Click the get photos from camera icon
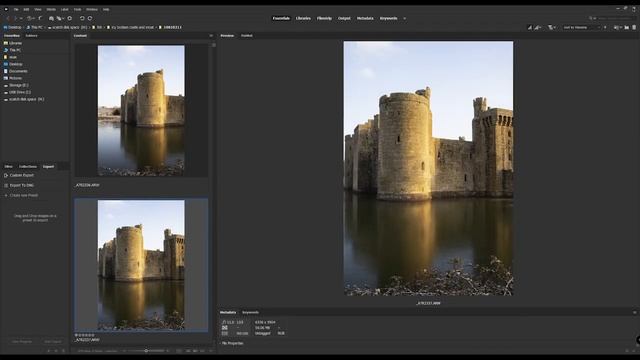Image resolution: width=640 pixels, height=360 pixels. (51, 18)
